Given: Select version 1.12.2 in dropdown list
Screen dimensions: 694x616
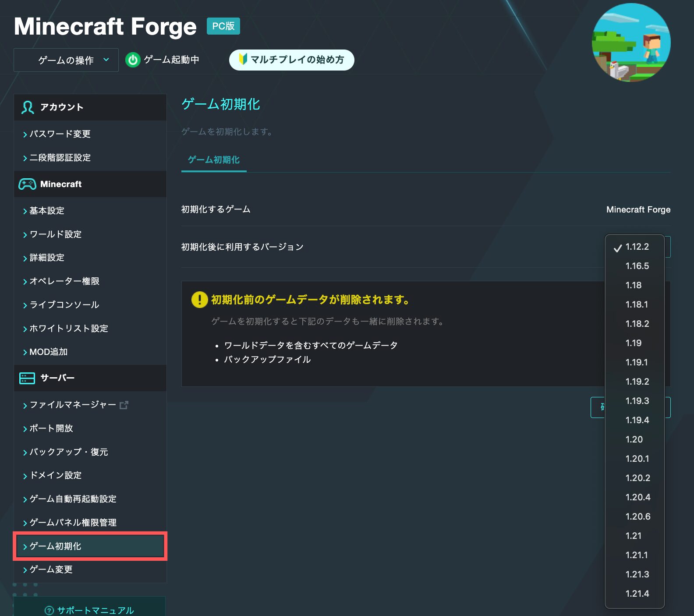Looking at the screenshot, I should click(635, 247).
